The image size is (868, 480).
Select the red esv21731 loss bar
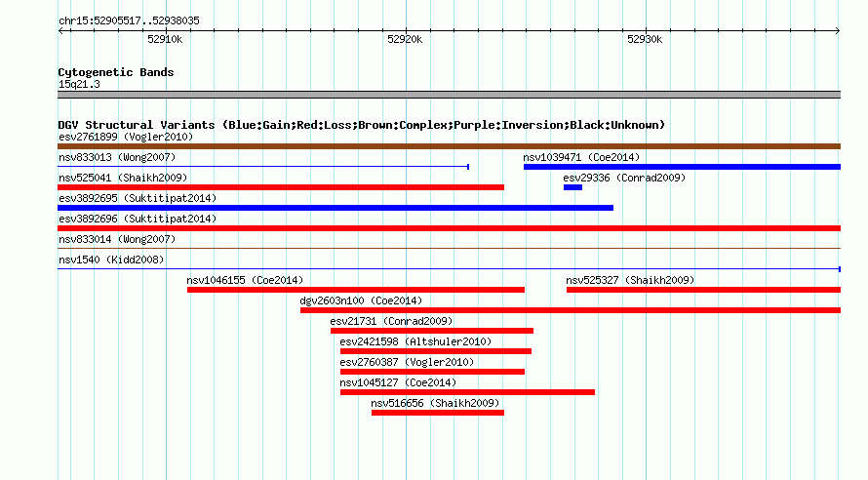(432, 331)
